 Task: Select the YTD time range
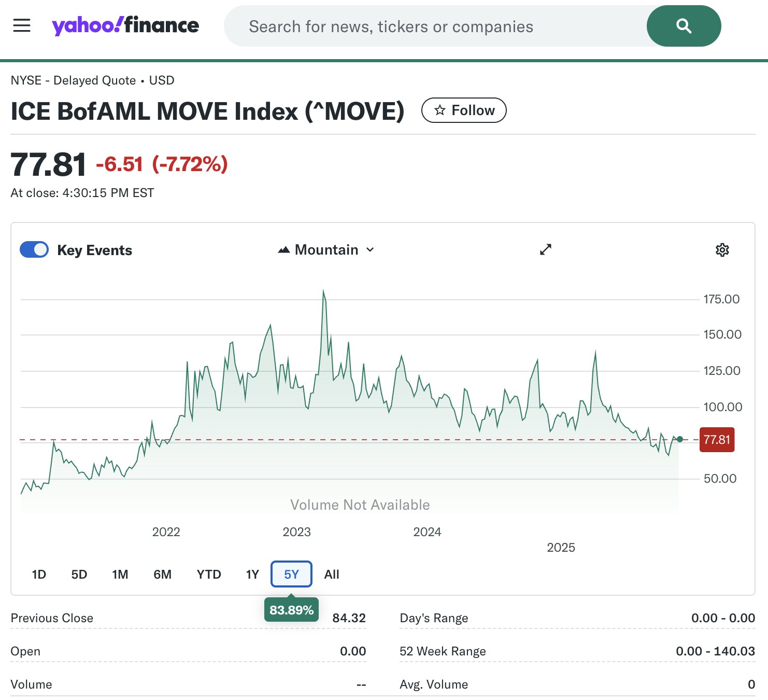click(209, 575)
